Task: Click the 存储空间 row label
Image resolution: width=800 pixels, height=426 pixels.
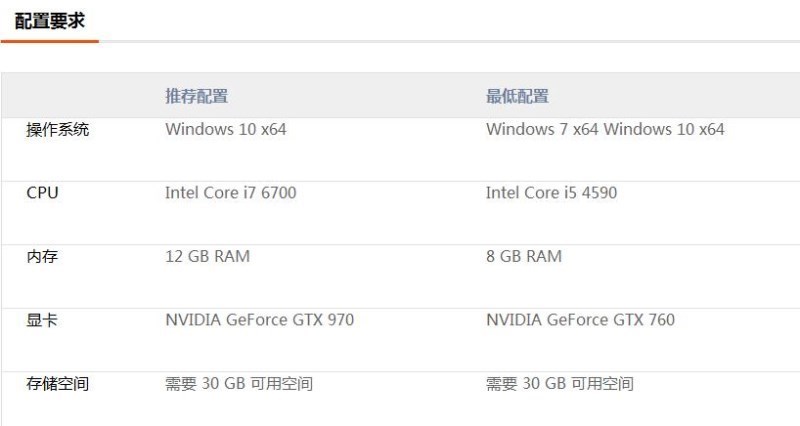Action: [x=58, y=383]
